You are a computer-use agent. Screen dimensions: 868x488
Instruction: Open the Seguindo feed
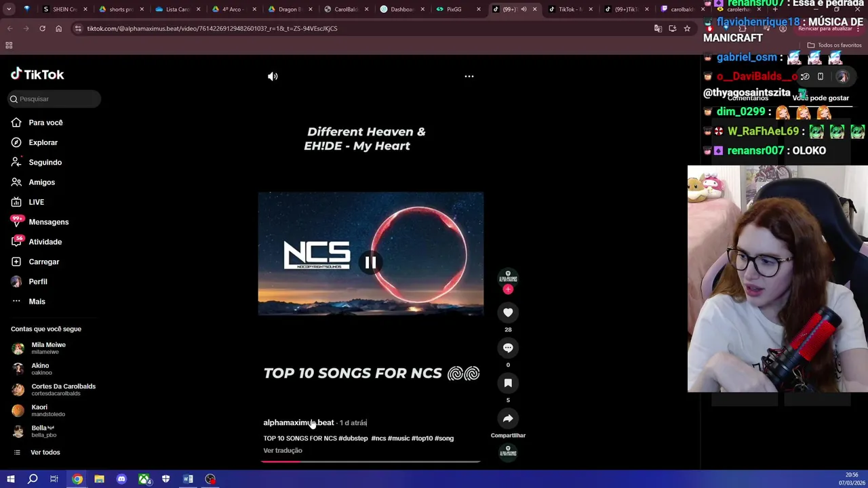45,163
